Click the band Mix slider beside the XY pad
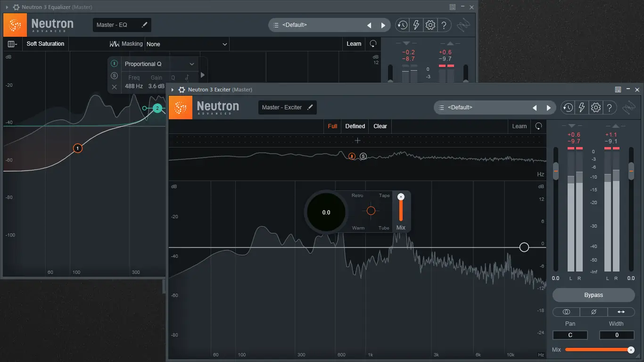 point(401,207)
